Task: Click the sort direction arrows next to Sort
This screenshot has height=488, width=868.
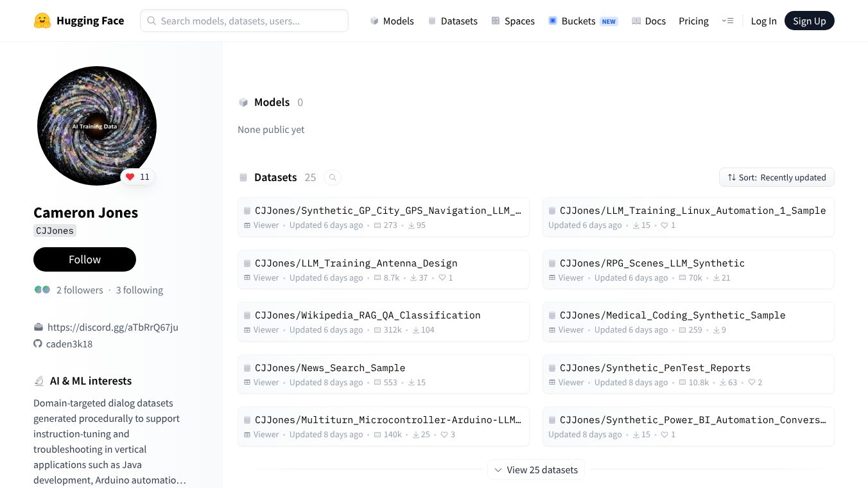Action: (732, 177)
